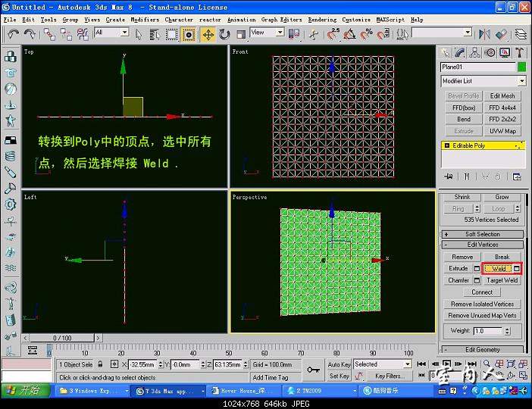The image size is (532, 409).
Task: Apply the UVW Map modifier button
Action: 502,131
